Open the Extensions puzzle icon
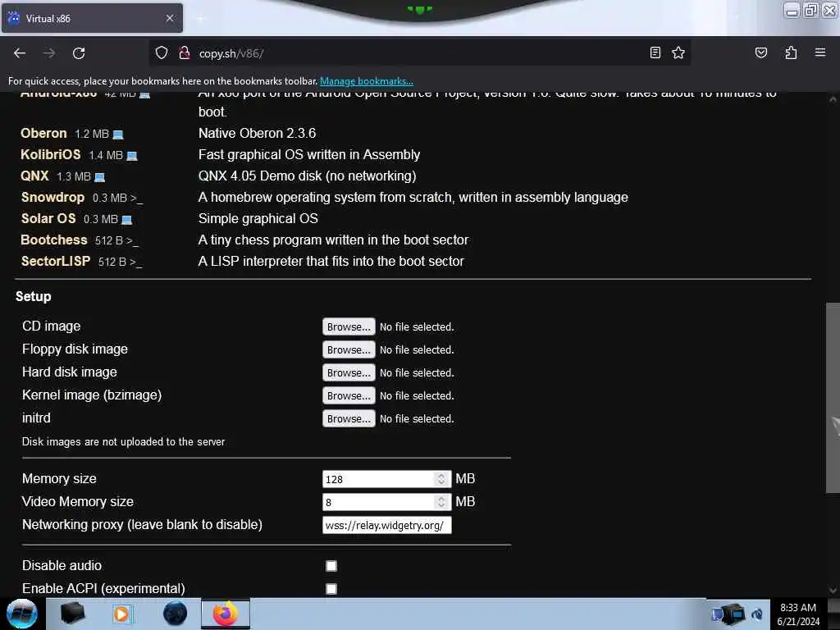This screenshot has width=840, height=630. (x=791, y=52)
